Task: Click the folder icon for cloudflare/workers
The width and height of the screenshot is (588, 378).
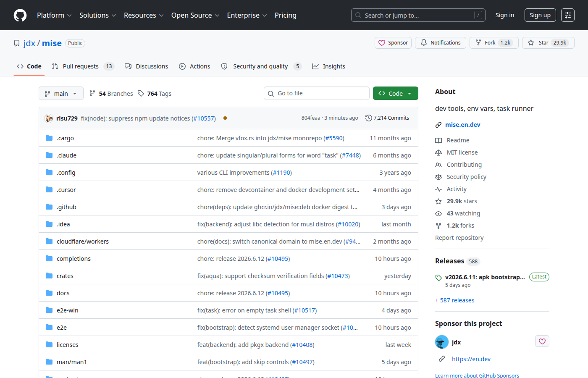Action: coord(49,241)
